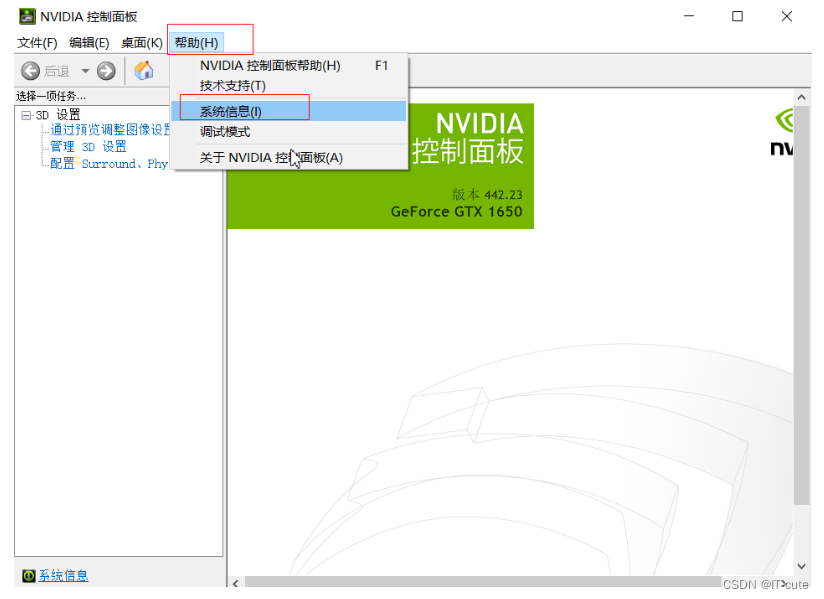The height and width of the screenshot is (599, 824).
Task: Open 关于 NVIDIA 控制面板(A)
Action: (289, 158)
